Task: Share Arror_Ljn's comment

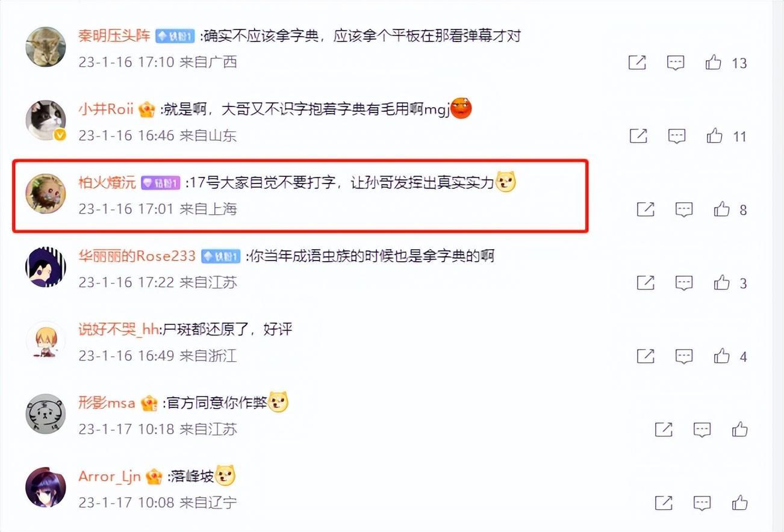Action: (664, 503)
